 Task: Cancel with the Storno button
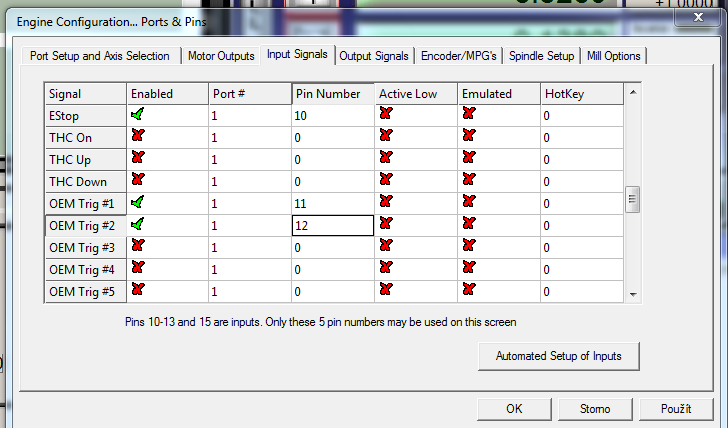point(595,409)
